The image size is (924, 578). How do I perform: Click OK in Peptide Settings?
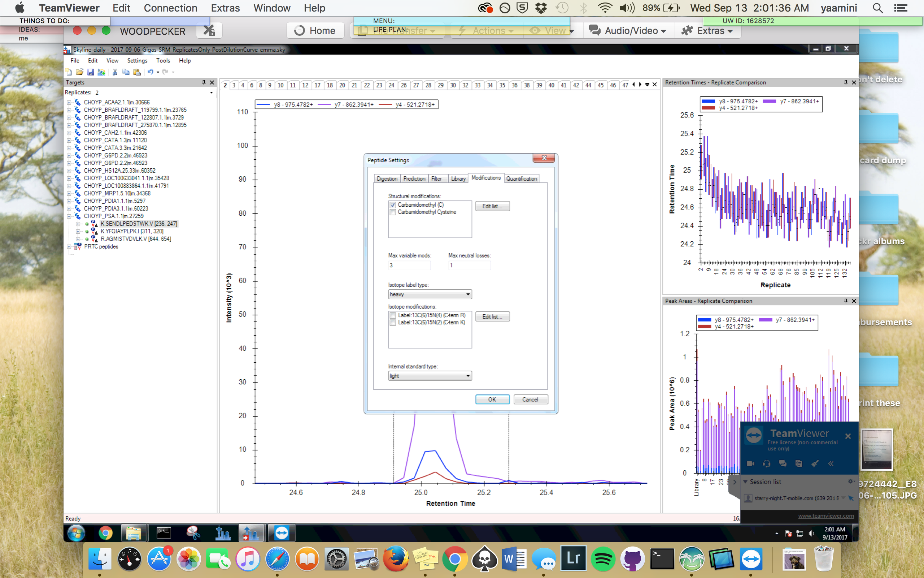pyautogui.click(x=492, y=399)
